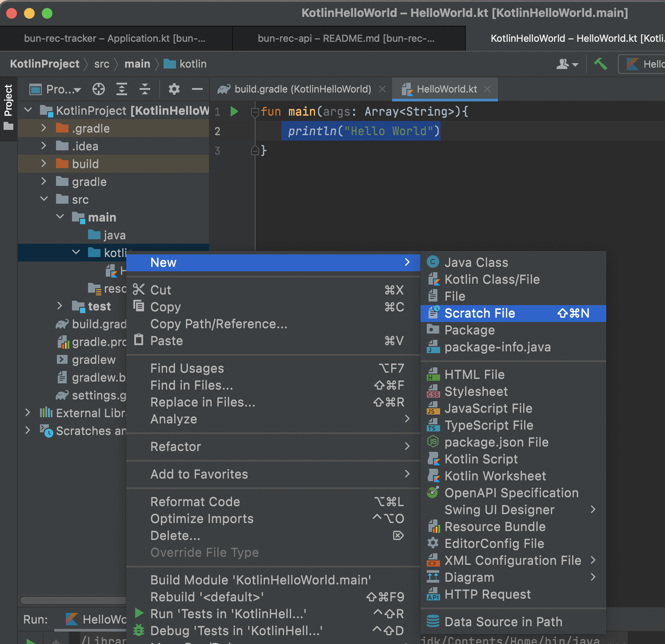Click the Resource Bundle icon
This screenshot has width=665, height=644.
pos(433,527)
